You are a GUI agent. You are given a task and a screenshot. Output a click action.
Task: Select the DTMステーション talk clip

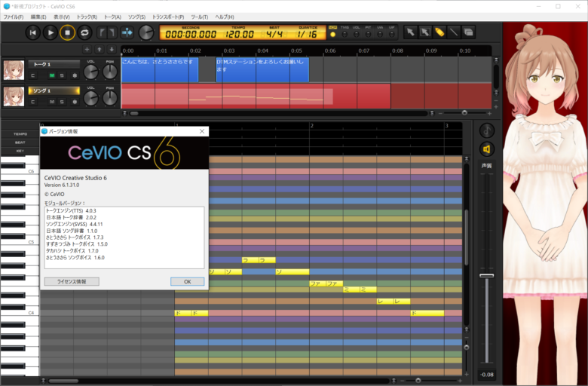tap(262, 70)
